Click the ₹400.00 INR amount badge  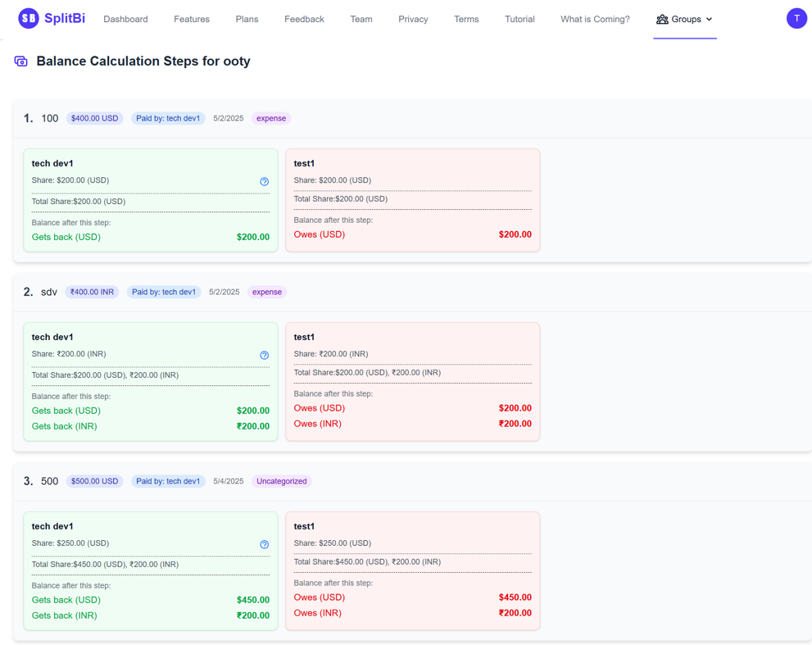coord(92,292)
